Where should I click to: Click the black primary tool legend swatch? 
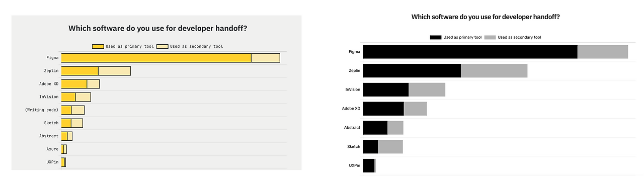[436, 37]
